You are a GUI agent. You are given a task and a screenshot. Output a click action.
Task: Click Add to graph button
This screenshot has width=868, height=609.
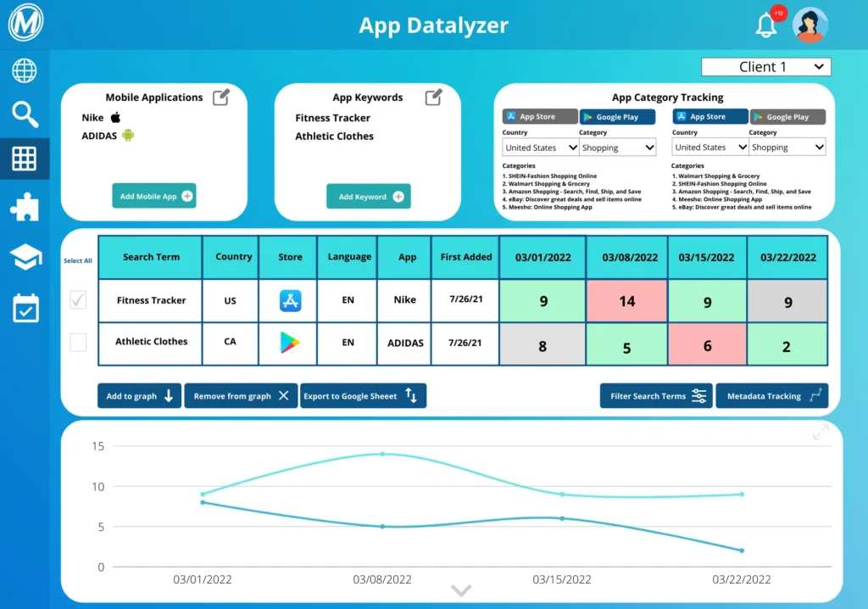coord(140,395)
